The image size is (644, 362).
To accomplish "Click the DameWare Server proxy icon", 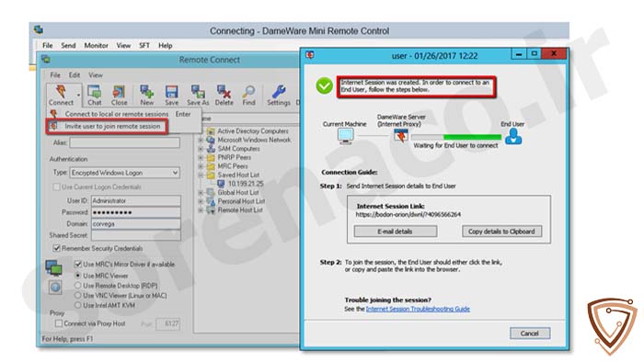I will (x=401, y=135).
